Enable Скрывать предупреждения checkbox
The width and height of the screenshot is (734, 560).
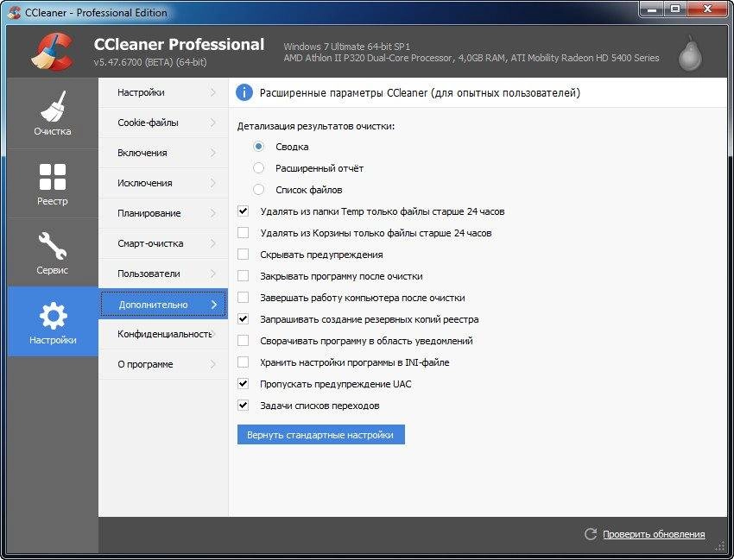[x=243, y=254]
